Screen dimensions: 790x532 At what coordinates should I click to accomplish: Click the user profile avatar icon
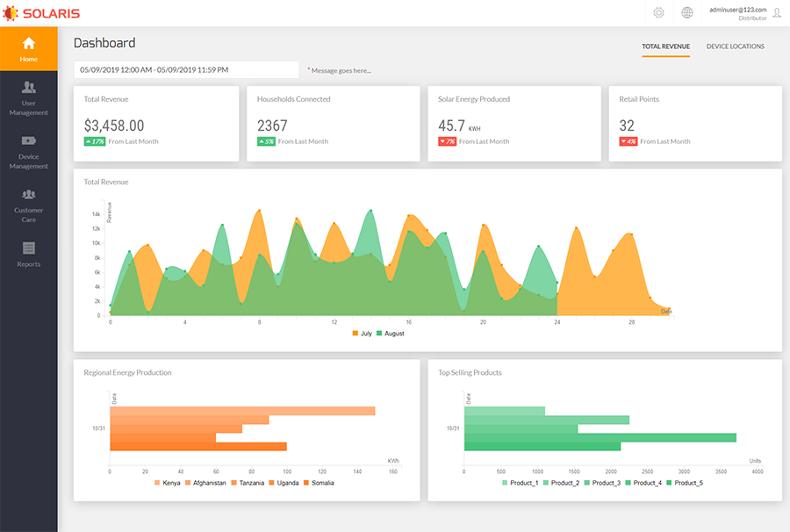(x=776, y=13)
